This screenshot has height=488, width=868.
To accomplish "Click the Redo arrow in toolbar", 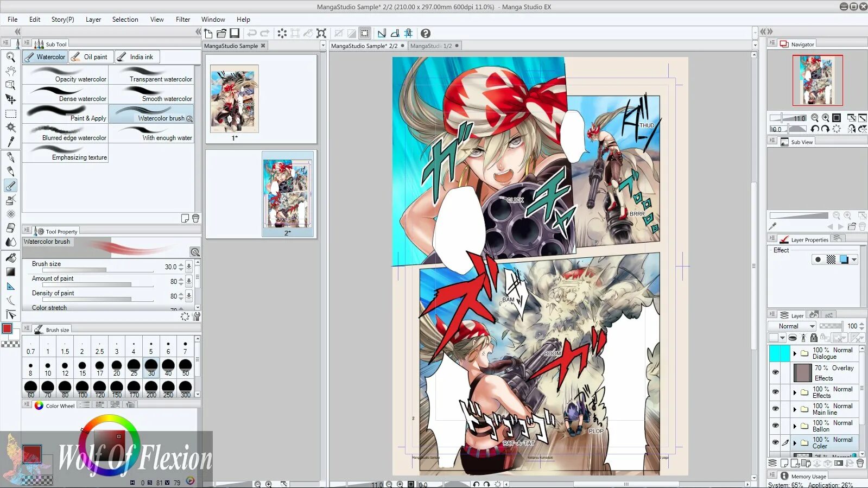I will (x=265, y=33).
